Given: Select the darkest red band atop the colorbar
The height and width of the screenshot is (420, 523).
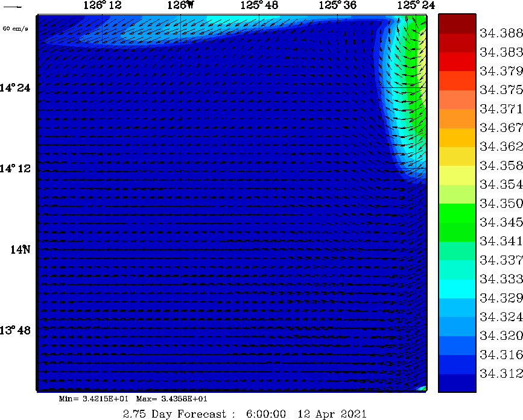Looking at the screenshot, I should coord(457,24).
